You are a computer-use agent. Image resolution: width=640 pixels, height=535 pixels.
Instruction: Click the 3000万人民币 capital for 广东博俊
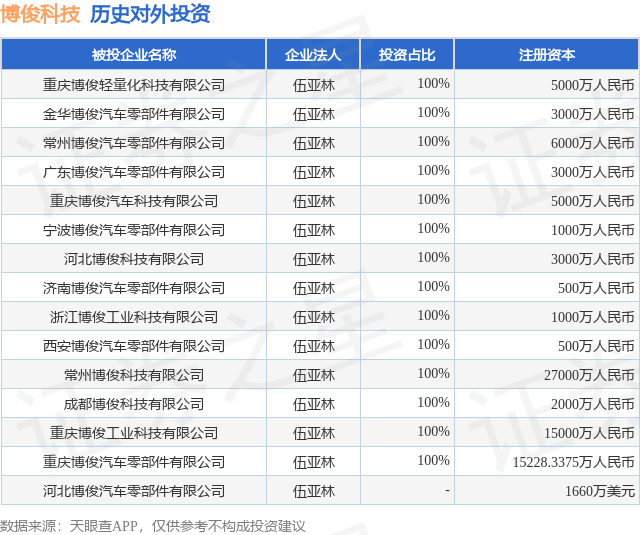pyautogui.click(x=593, y=172)
